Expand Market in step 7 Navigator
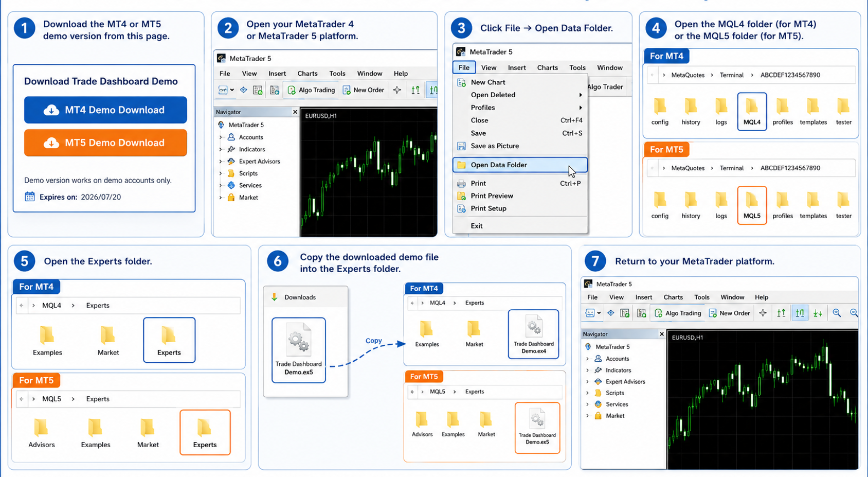868x477 pixels. [x=588, y=416]
